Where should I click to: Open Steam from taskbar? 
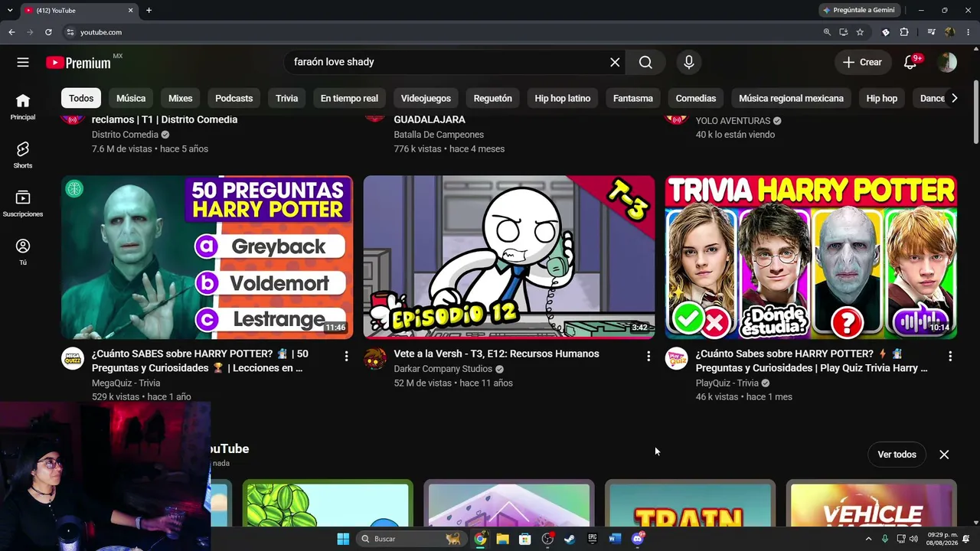(x=570, y=539)
